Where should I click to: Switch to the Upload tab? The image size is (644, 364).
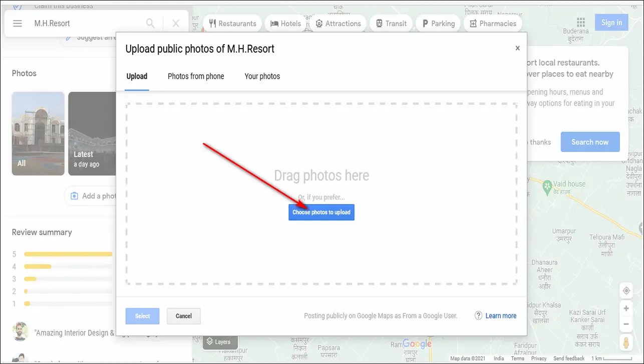137,77
